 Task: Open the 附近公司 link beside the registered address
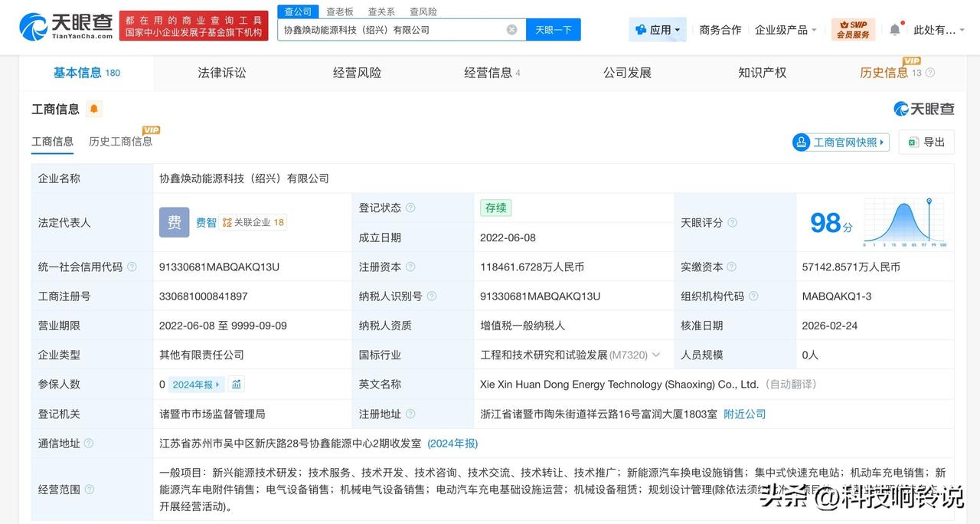pyautogui.click(x=743, y=414)
